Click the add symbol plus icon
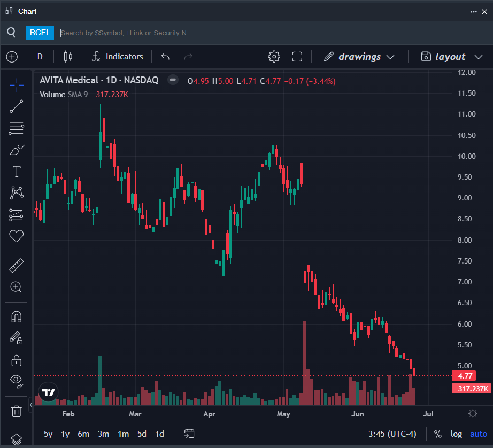Image resolution: width=493 pixels, height=448 pixels. [12, 57]
